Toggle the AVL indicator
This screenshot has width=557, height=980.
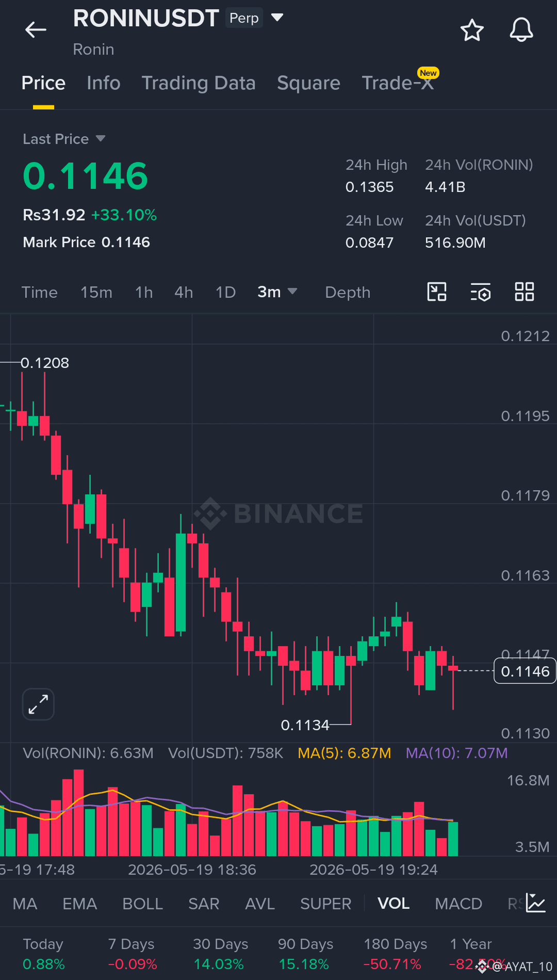(x=260, y=904)
